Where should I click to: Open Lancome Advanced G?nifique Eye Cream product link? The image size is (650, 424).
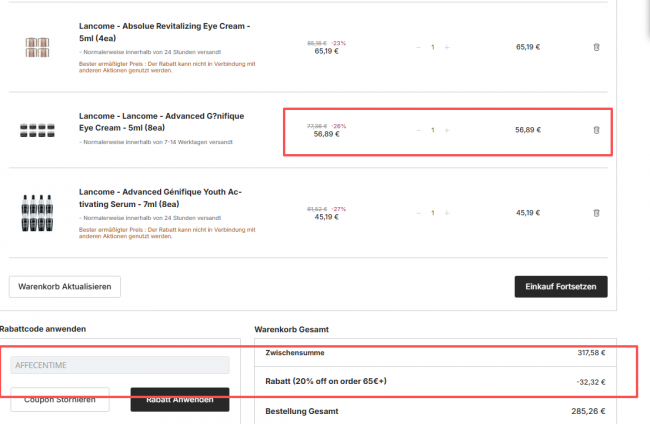(x=162, y=122)
